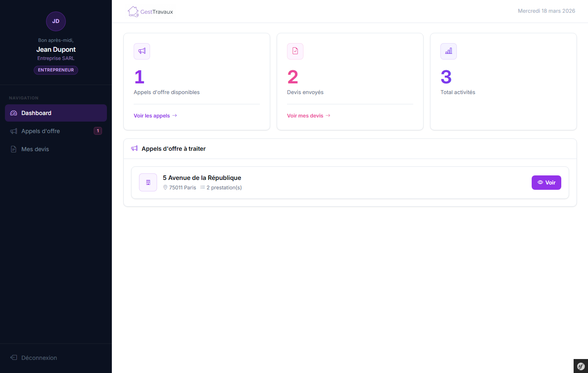Click the building icon next to 5 Avenue de la République
The image size is (588, 373).
[x=148, y=182]
